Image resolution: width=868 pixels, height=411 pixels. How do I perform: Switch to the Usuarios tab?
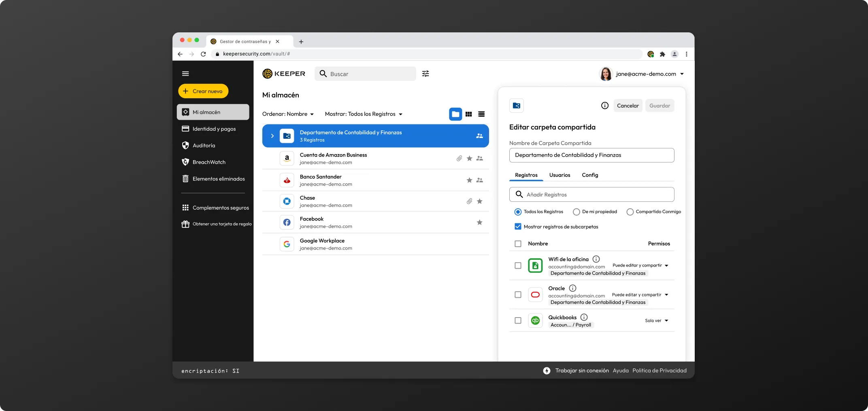(x=560, y=175)
